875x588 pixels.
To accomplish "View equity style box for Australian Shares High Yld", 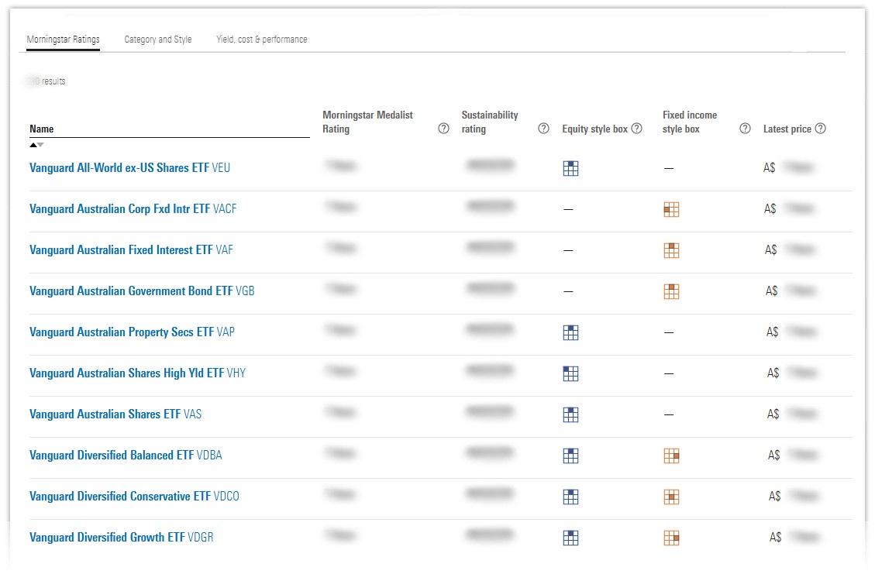I will click(571, 373).
